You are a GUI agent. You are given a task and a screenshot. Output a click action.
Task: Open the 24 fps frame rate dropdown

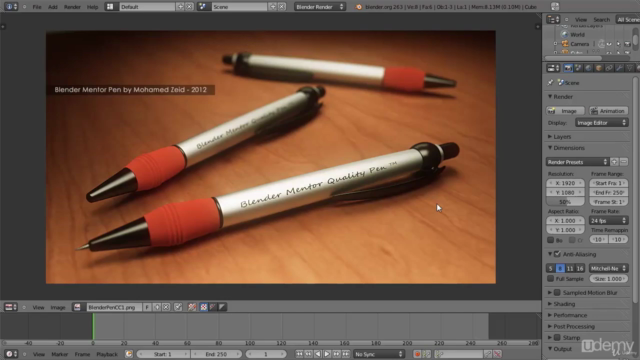click(609, 220)
